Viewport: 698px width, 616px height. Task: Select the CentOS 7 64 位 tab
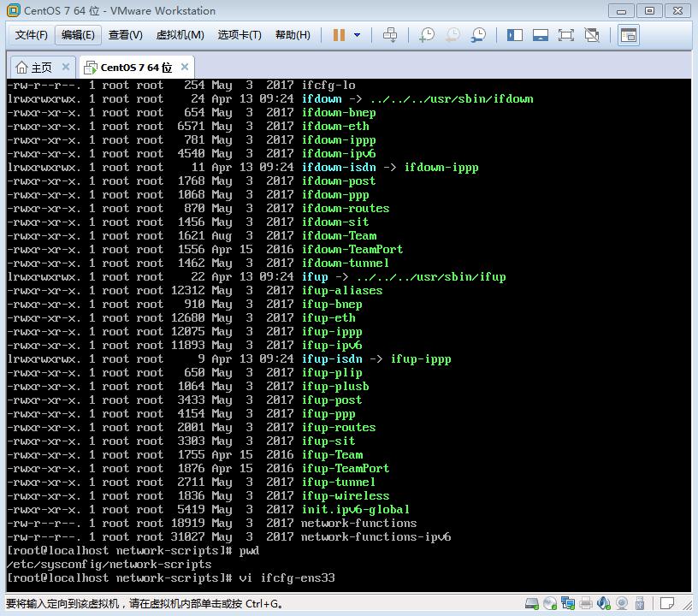point(136,68)
